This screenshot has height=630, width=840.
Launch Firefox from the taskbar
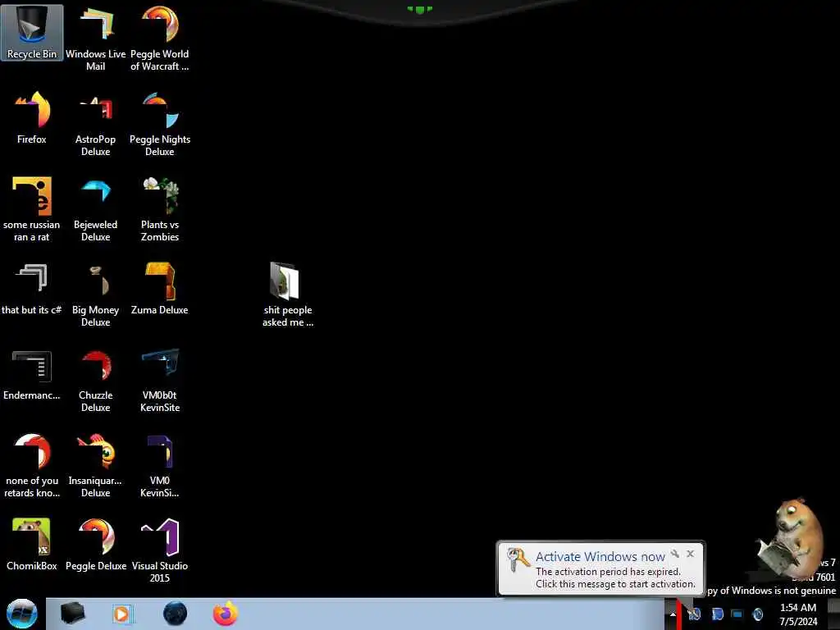tap(226, 614)
